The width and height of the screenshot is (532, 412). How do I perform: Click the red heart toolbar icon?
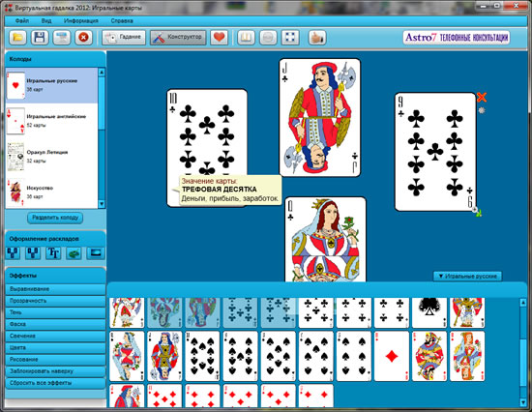tap(219, 38)
